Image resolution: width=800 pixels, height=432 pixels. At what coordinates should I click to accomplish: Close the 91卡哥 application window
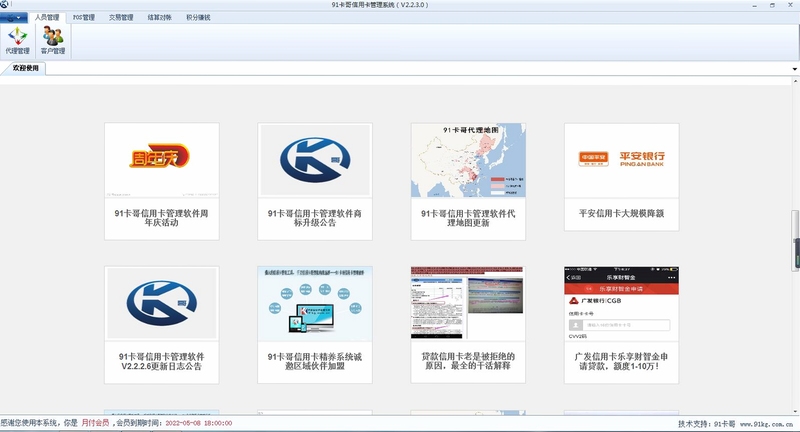790,5
